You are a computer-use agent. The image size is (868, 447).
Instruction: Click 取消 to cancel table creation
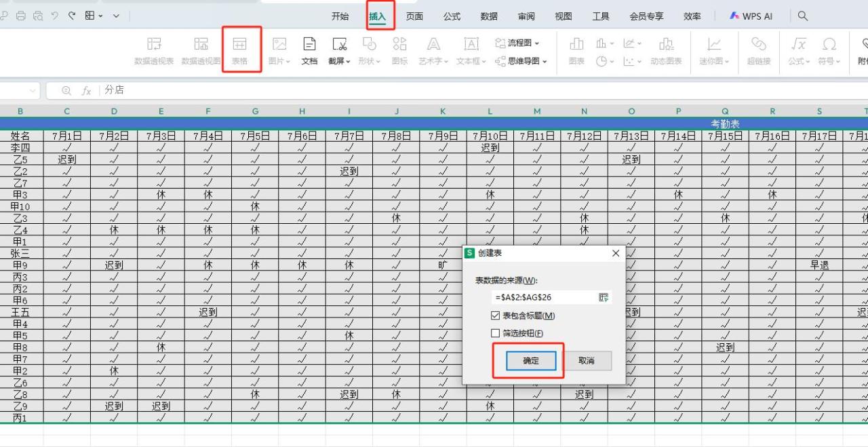587,361
